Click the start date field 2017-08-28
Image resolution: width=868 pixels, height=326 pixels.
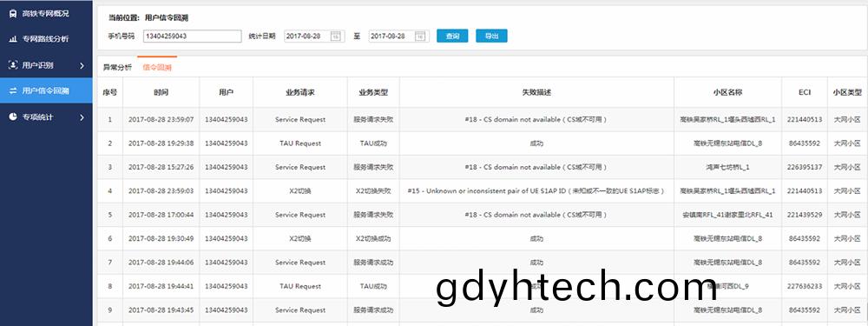coord(314,36)
